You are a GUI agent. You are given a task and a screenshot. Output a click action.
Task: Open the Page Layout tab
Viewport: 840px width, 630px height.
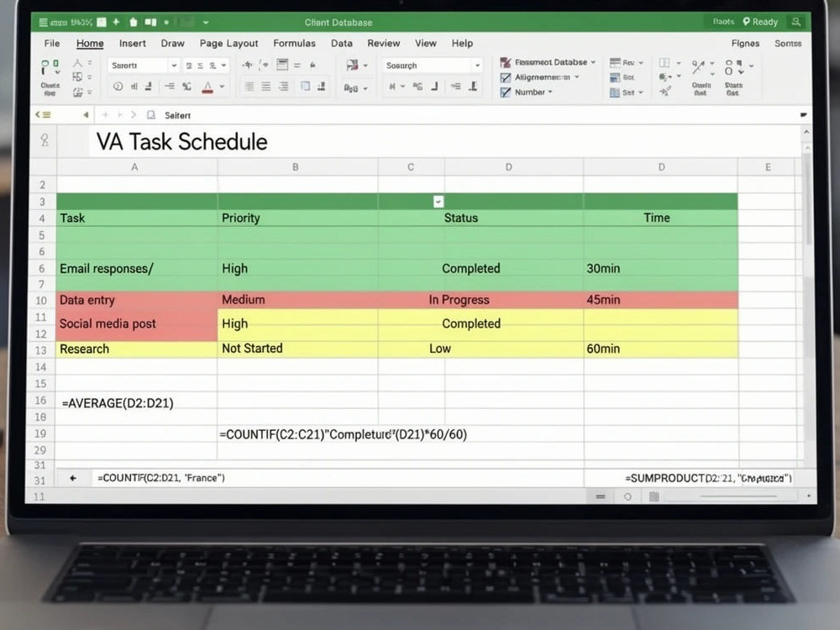(x=228, y=44)
